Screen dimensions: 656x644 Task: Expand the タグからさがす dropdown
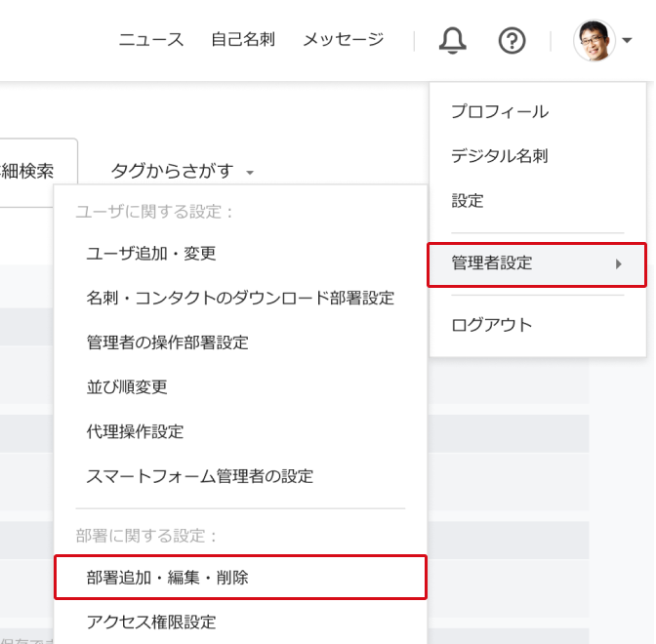tap(183, 172)
